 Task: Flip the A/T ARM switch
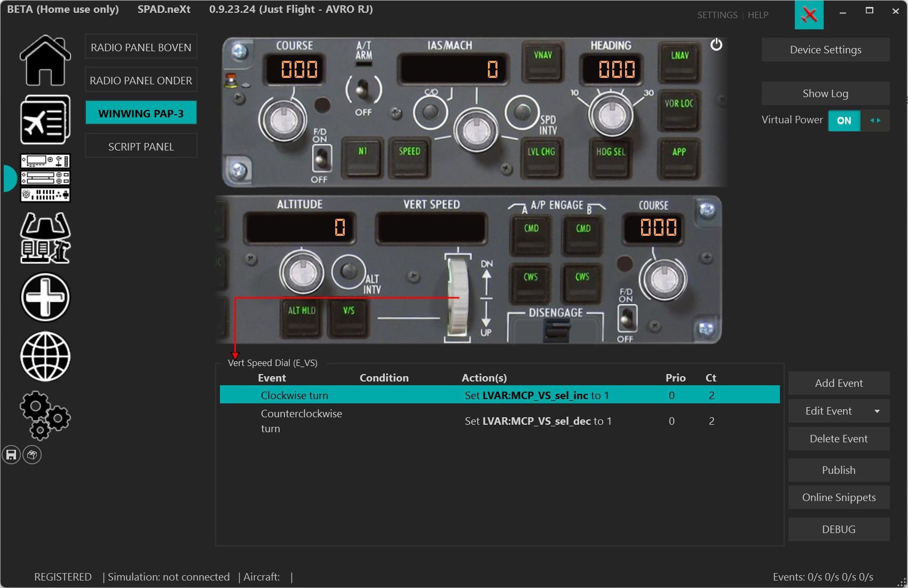click(x=364, y=89)
